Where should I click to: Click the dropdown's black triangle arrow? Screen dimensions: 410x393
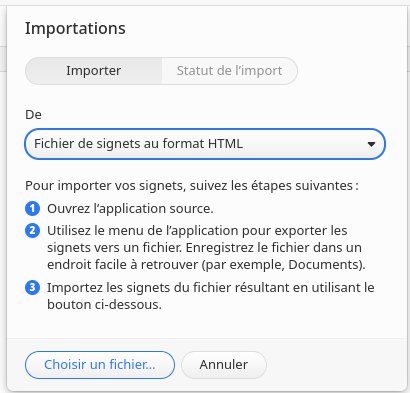[371, 144]
